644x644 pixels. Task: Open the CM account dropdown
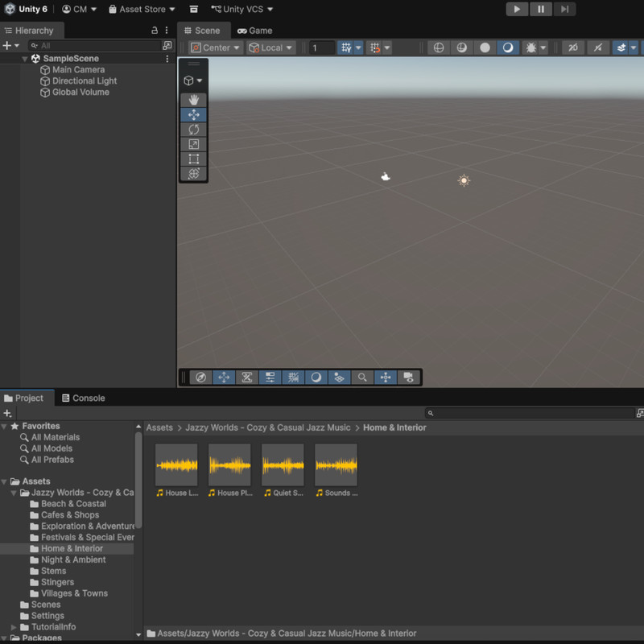click(x=79, y=9)
